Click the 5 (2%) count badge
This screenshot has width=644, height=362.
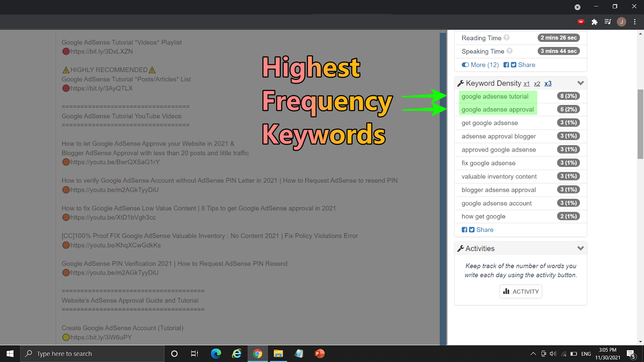(x=568, y=109)
